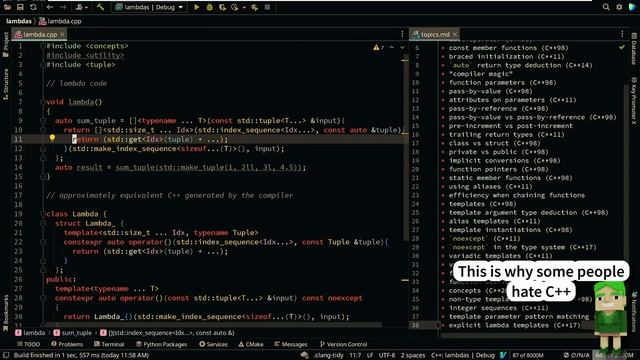This screenshot has height=360, width=640.
Task: Click lambda.cpp in the navigation bar
Action: click(60, 21)
